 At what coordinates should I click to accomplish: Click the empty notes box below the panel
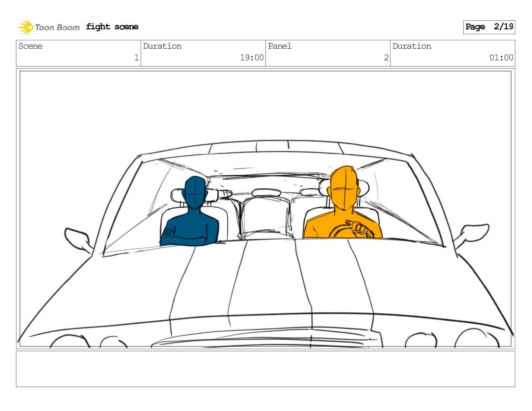tap(265, 369)
